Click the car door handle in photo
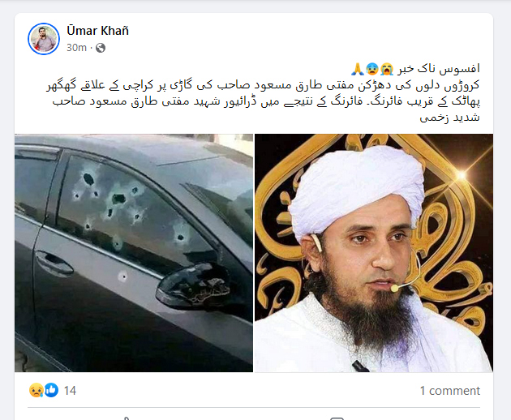This screenshot has width=511, height=420. tap(54, 263)
